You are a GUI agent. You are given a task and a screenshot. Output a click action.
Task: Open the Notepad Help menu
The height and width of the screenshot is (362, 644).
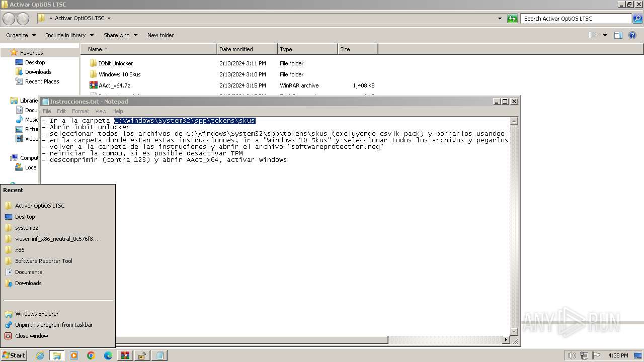(x=117, y=111)
